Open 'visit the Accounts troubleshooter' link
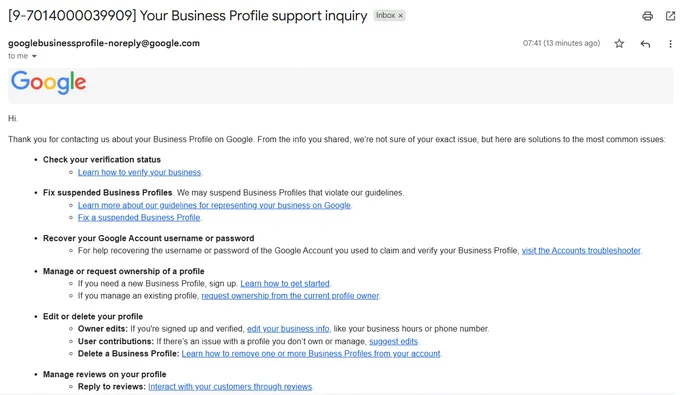This screenshot has width=680, height=395. click(x=581, y=250)
